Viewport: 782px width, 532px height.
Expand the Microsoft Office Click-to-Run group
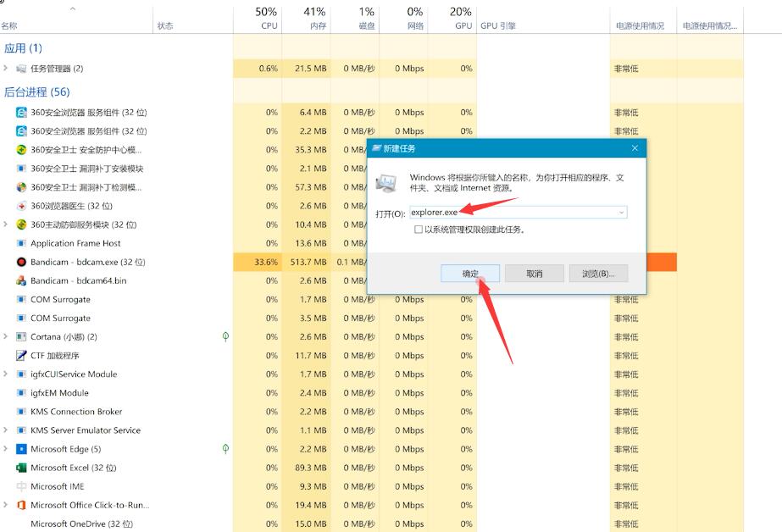[x=5, y=505]
